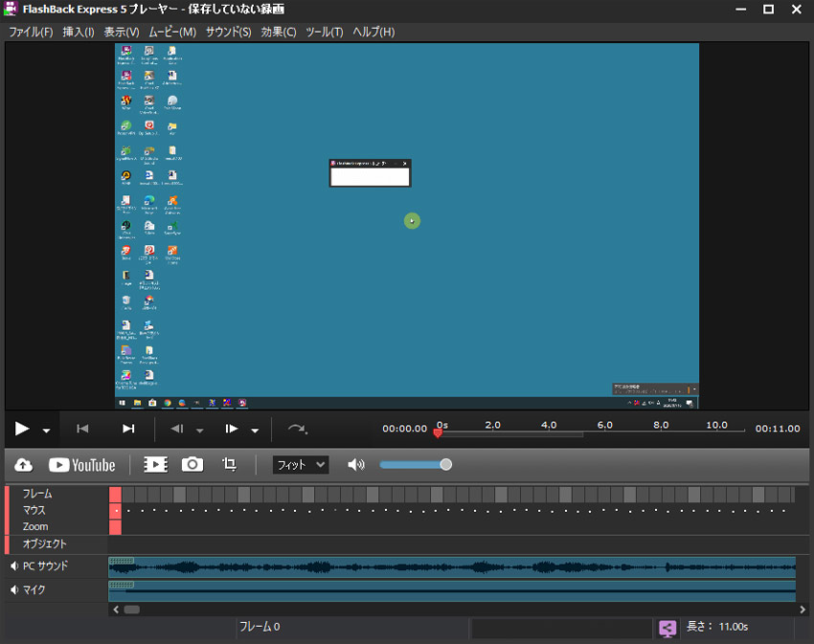
Task: Open the 挿入(I) menu
Action: 79,33
